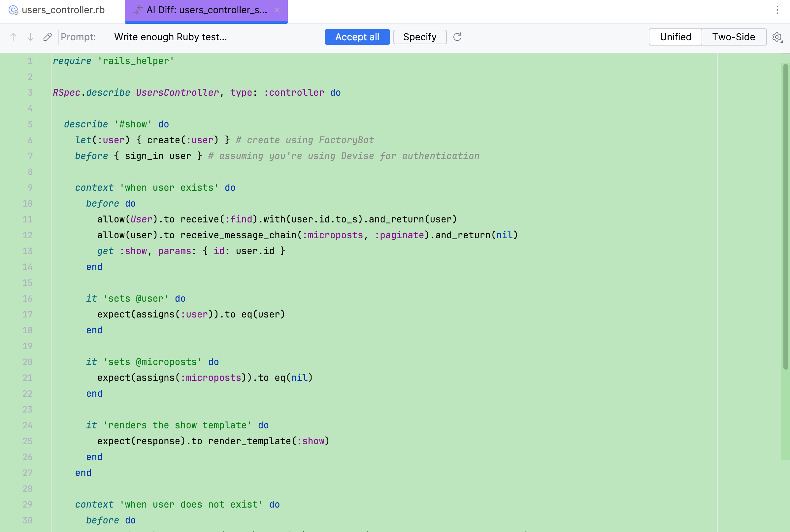The image size is (790, 532).
Task: Click the merge arrows icon on AI Diff tab
Action: 138,10
